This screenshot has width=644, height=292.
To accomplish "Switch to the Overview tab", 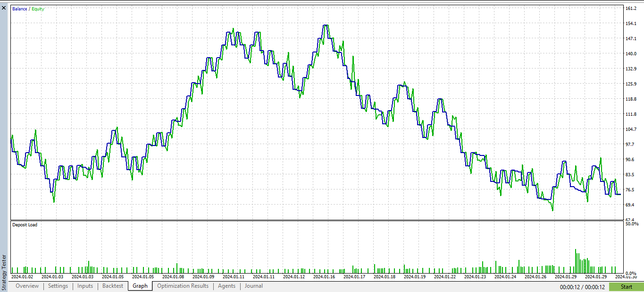I will tap(27, 286).
